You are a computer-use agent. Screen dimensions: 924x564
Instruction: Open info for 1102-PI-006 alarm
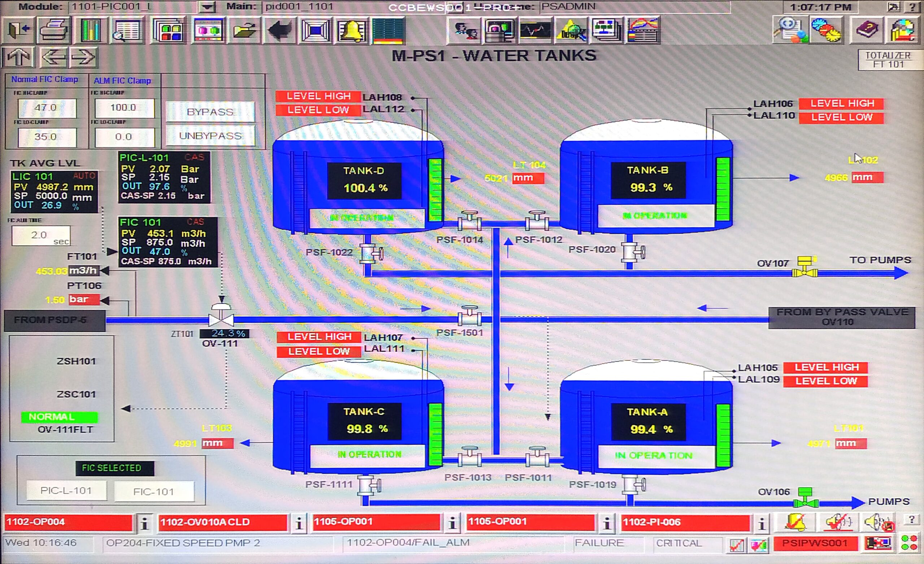pyautogui.click(x=761, y=523)
